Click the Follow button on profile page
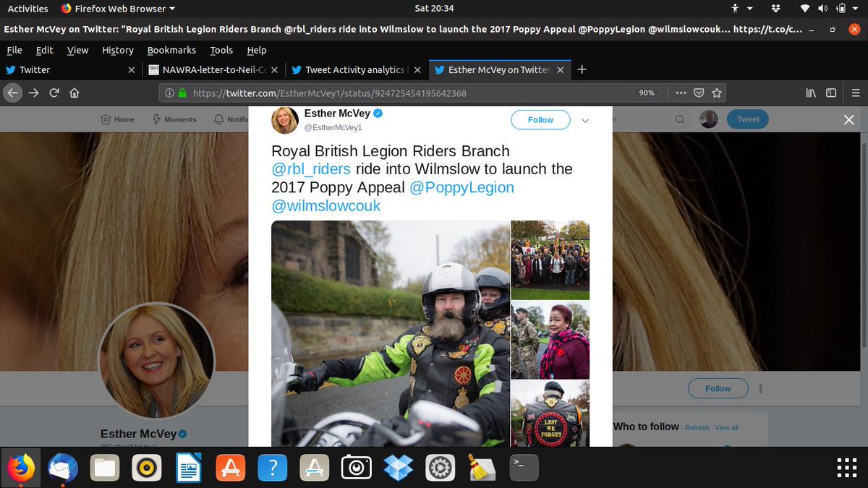The width and height of the screenshot is (868, 488). [x=718, y=388]
